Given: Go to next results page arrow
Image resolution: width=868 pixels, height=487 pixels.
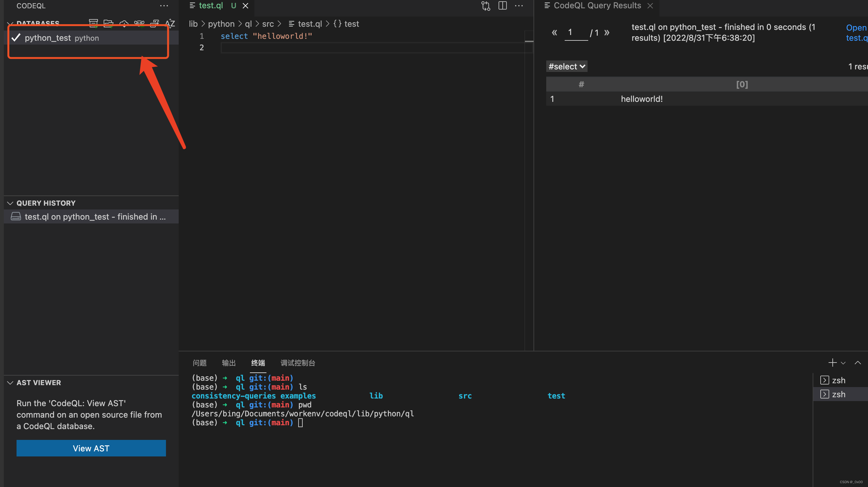Looking at the screenshot, I should 607,32.
